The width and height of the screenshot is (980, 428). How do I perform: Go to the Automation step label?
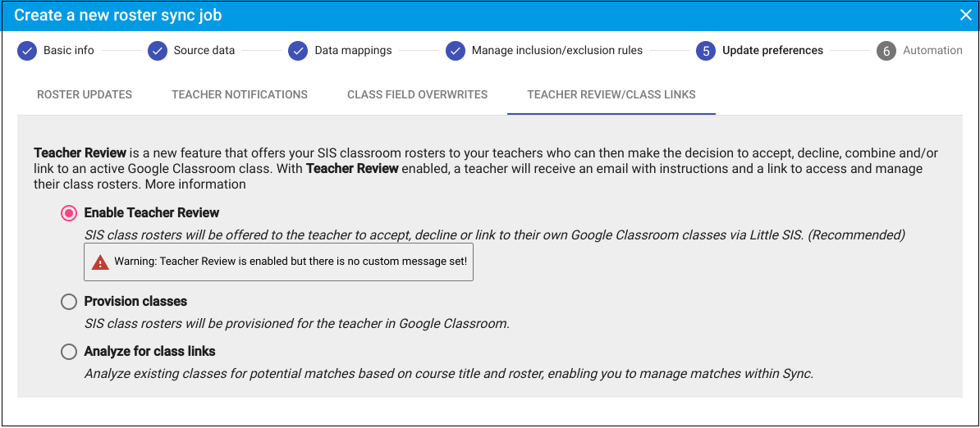click(932, 51)
